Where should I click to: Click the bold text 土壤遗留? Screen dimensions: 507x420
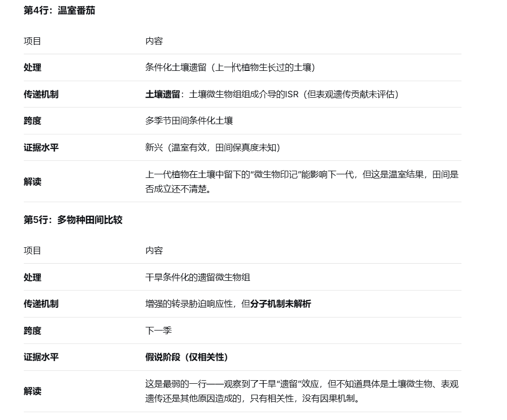tap(162, 95)
